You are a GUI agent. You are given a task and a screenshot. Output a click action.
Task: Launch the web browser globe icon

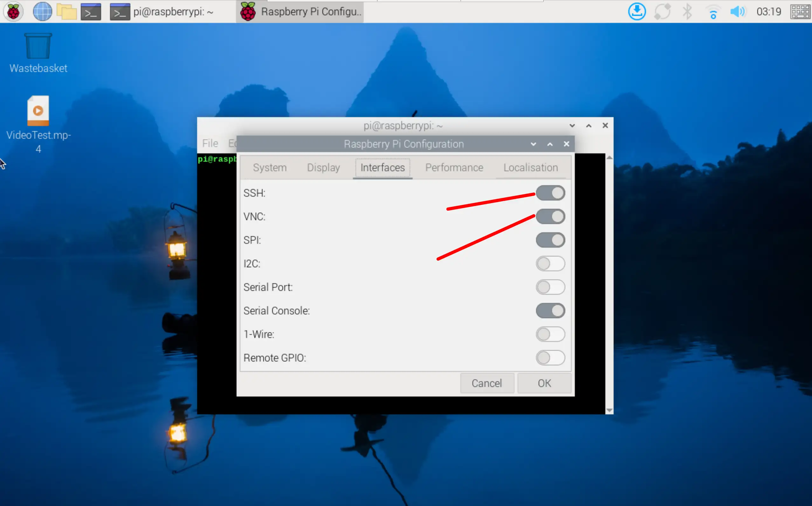point(43,12)
